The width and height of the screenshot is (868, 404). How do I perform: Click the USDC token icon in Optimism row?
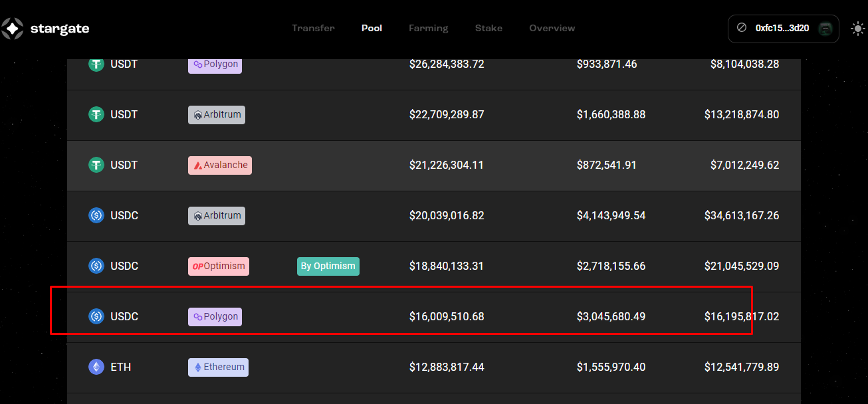coord(96,266)
